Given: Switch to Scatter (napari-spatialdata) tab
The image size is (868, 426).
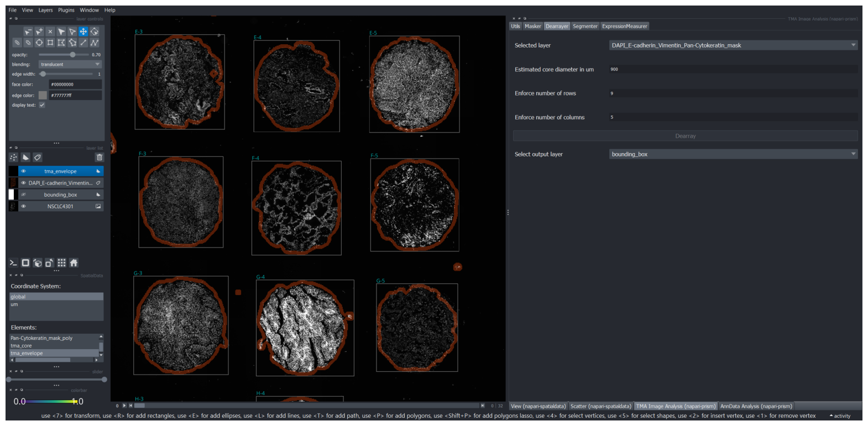Looking at the screenshot, I should tap(600, 406).
